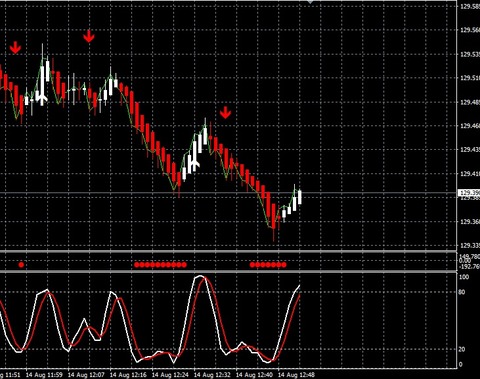Click the 14 Aug 12:40 time label
The image size is (480, 379).
coord(254,375)
